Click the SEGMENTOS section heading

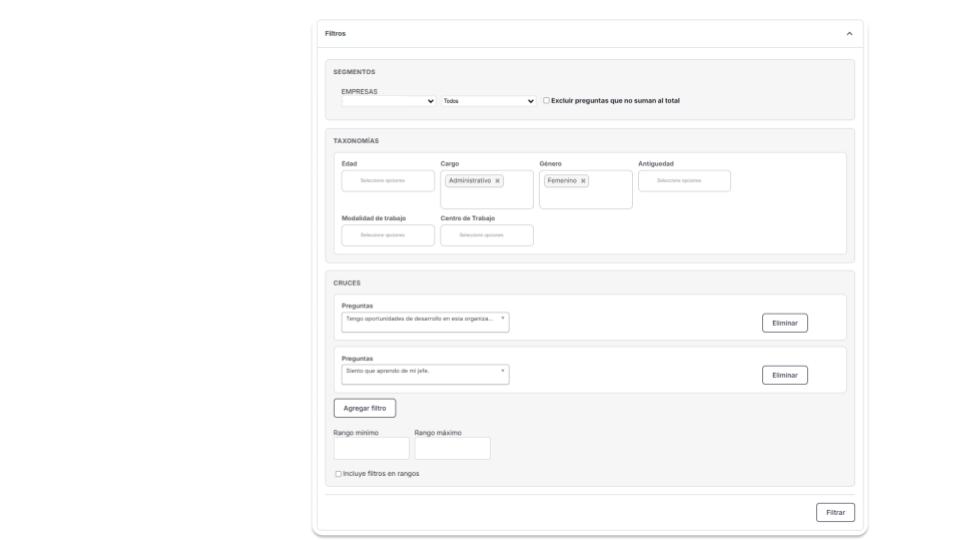[354, 72]
